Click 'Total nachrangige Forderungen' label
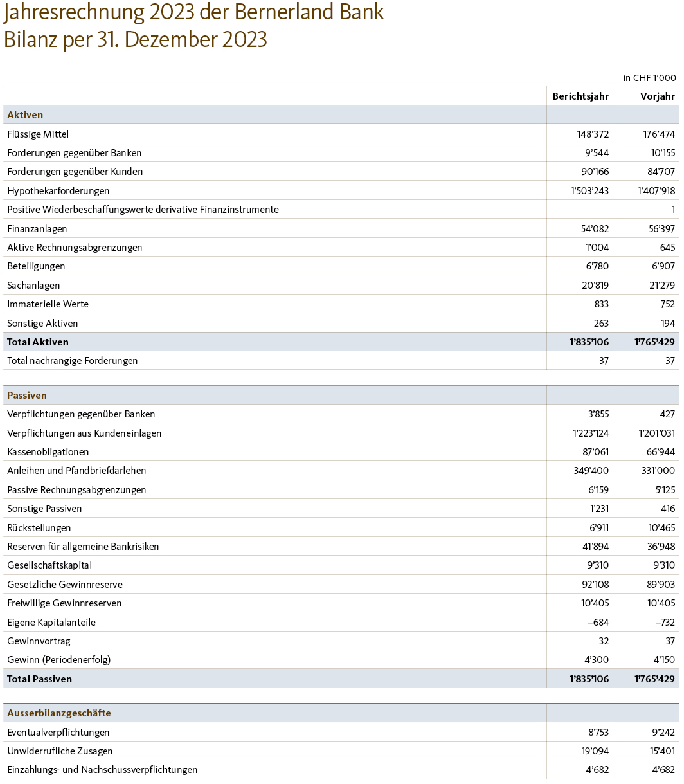The height and width of the screenshot is (784, 684). click(73, 361)
